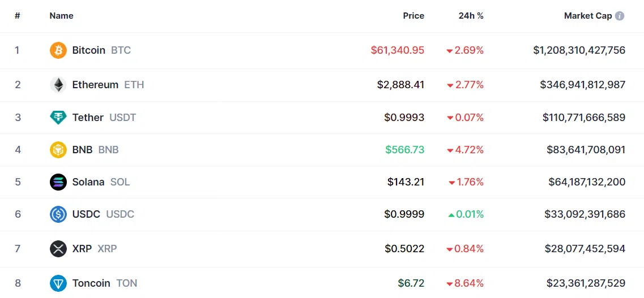644x298 pixels.
Task: Click the Ethereum diamond logo icon
Action: click(x=58, y=85)
